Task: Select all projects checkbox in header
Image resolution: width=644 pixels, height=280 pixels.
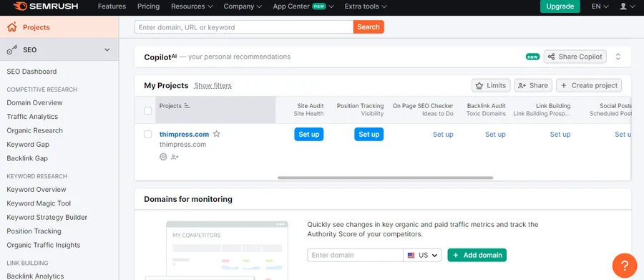Action: click(x=148, y=110)
